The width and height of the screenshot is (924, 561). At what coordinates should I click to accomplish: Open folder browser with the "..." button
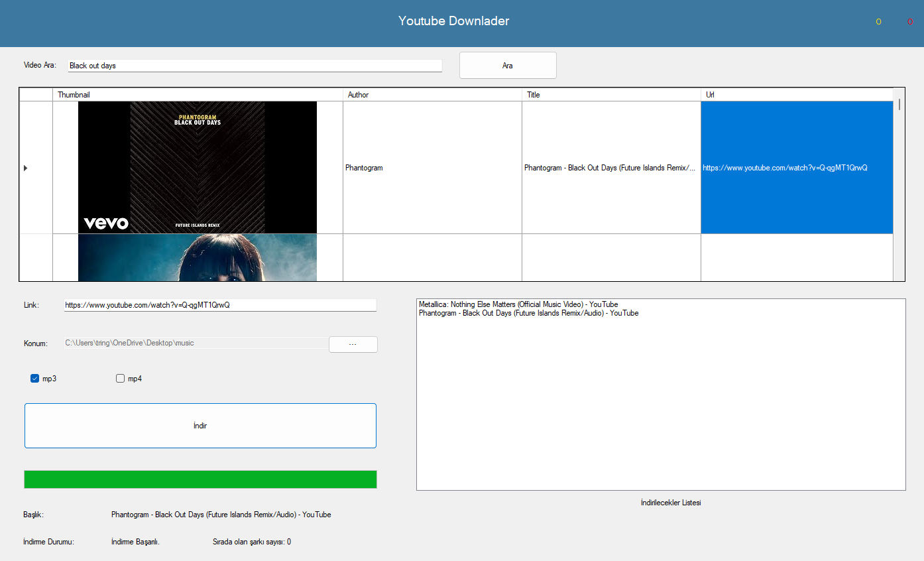tap(353, 344)
